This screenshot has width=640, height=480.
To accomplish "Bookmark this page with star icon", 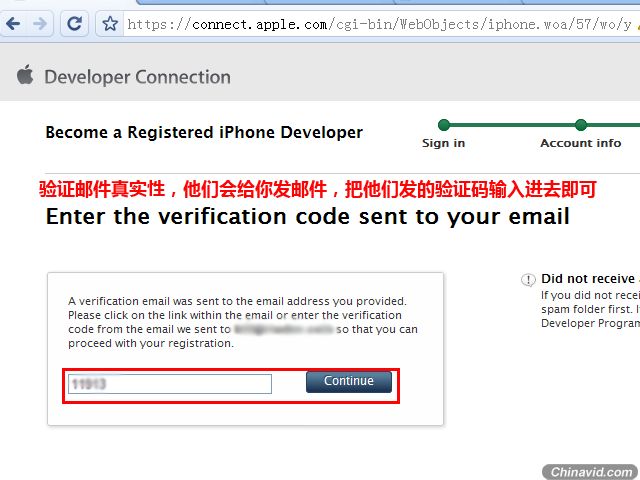I will tap(110, 24).
